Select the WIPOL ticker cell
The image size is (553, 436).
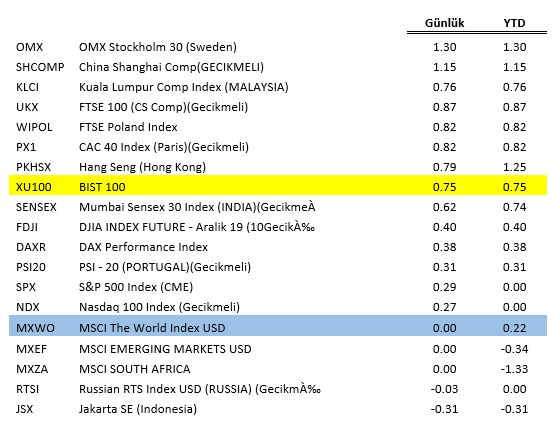pyautogui.click(x=34, y=127)
